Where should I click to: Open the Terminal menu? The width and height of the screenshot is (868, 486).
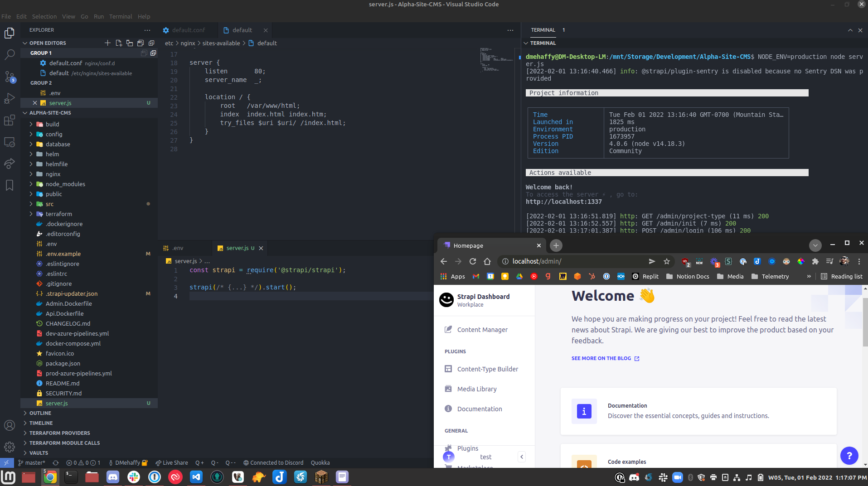tap(120, 16)
